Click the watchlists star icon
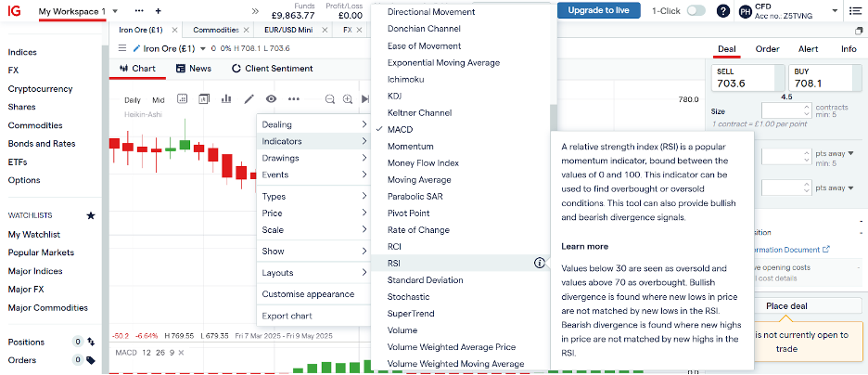 [91, 215]
